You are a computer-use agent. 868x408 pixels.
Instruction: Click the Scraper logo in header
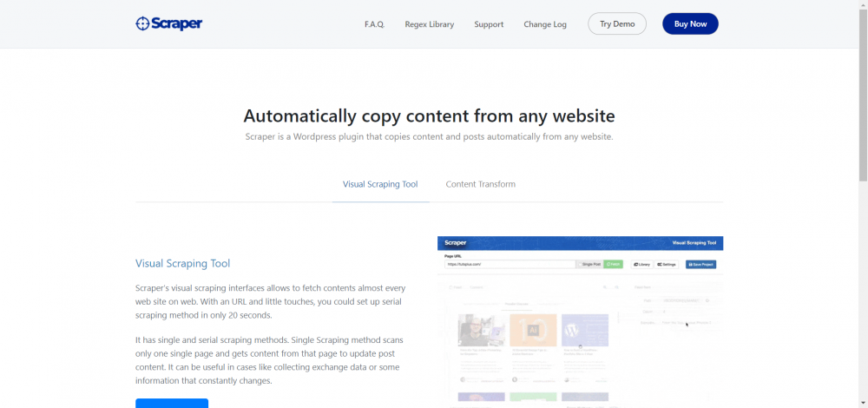(x=169, y=23)
